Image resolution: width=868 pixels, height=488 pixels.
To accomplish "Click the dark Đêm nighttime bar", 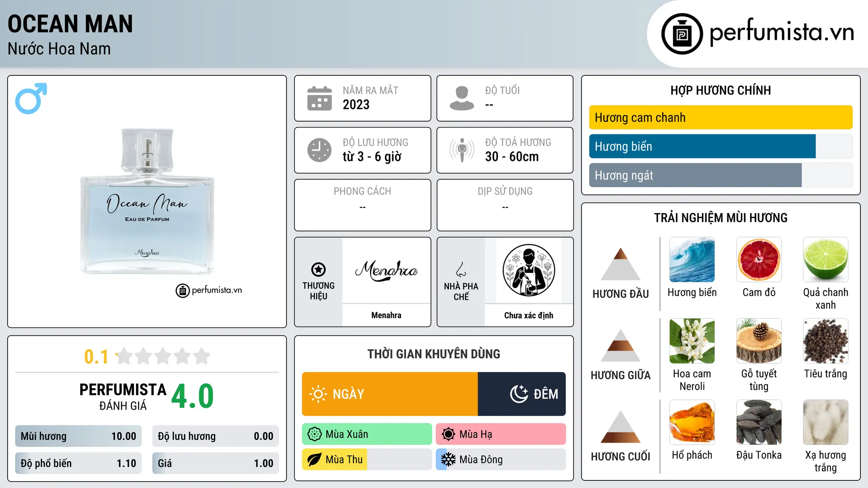I will click(522, 394).
